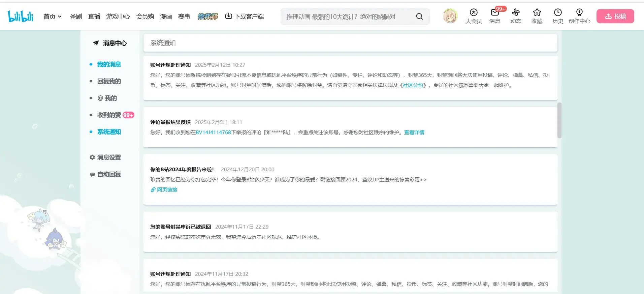Open the 社区公约 link

click(x=413, y=85)
